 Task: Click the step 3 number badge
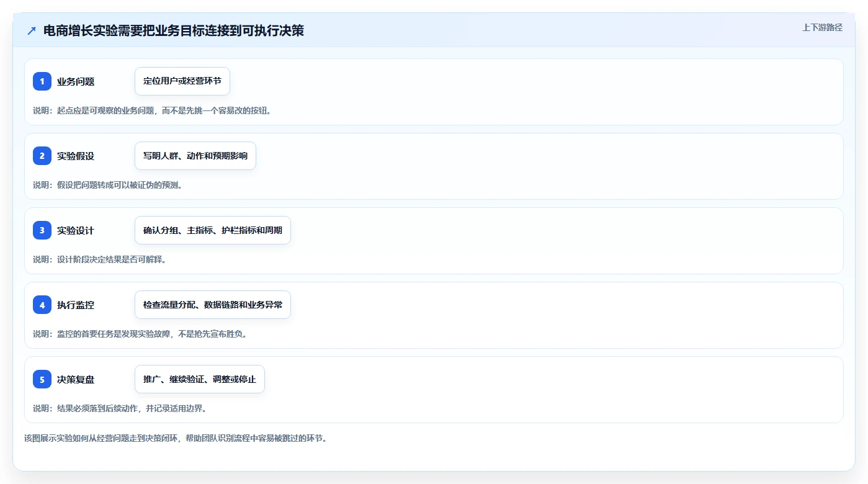point(42,230)
